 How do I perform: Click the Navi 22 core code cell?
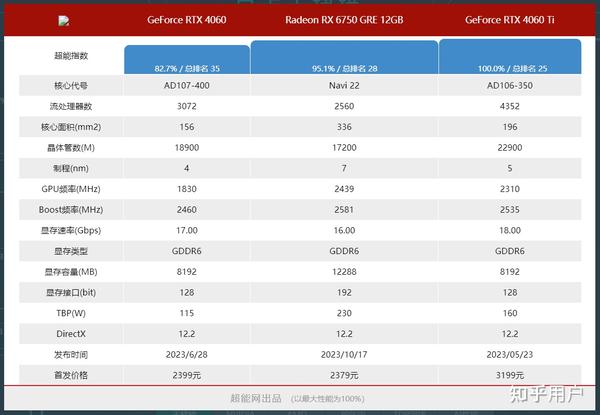(344, 85)
